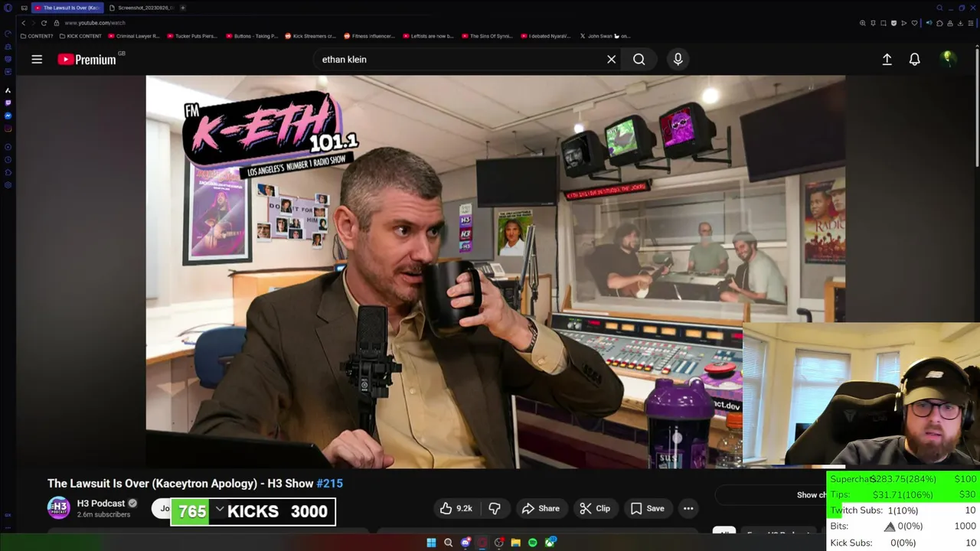Open the account avatar menu
This screenshot has width=980, height=551.
click(948, 59)
